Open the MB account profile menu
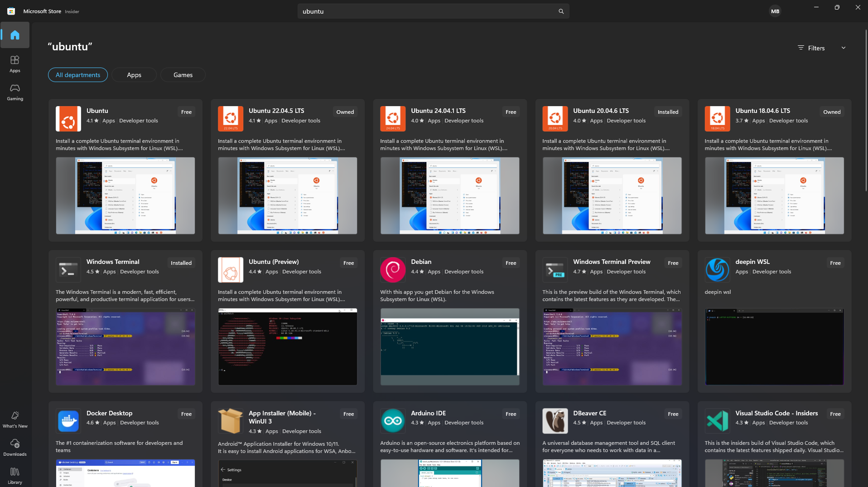The image size is (868, 487). [775, 11]
